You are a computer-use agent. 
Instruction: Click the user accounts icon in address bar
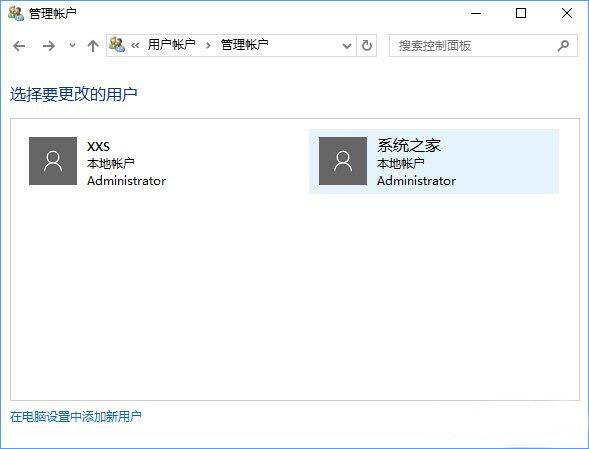coord(117,45)
